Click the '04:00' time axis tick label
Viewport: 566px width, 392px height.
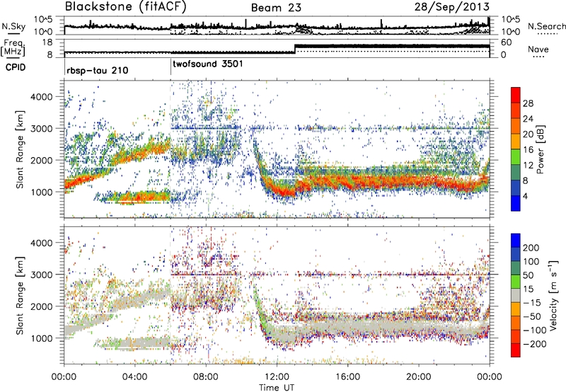134,377
